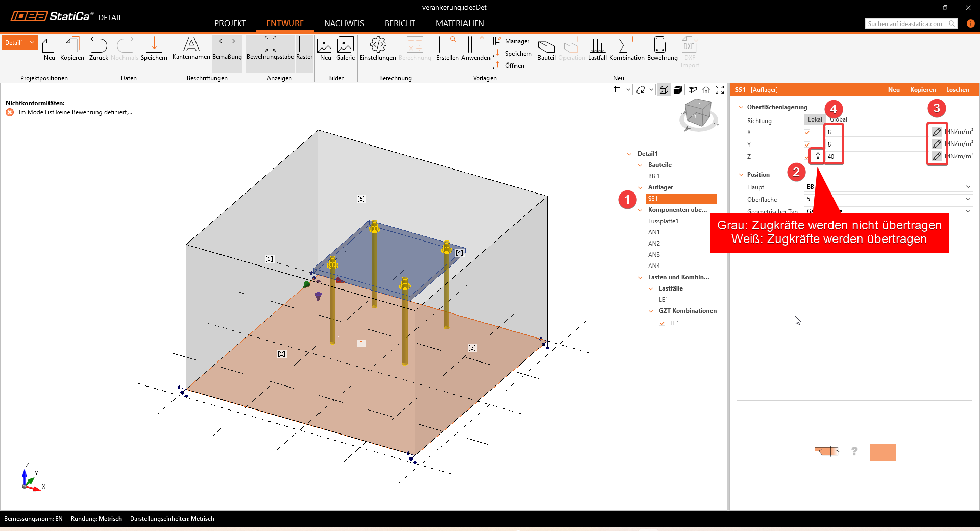The image size is (980, 531).
Task: Click the Bewehrungsstäbe display icon
Action: [270, 45]
